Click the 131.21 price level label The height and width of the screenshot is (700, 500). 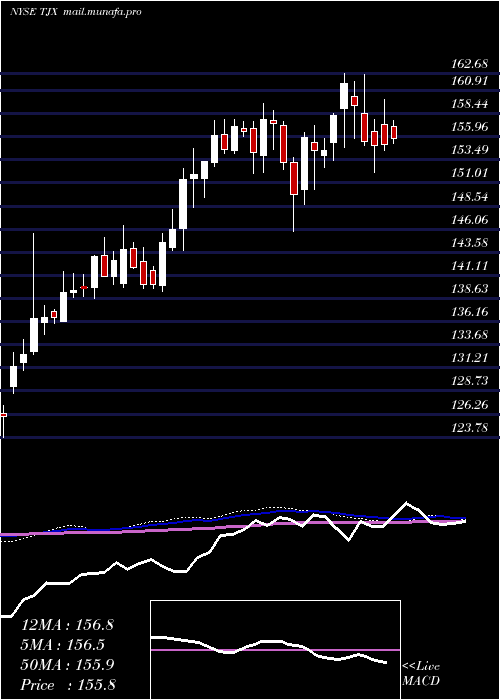tap(469, 358)
